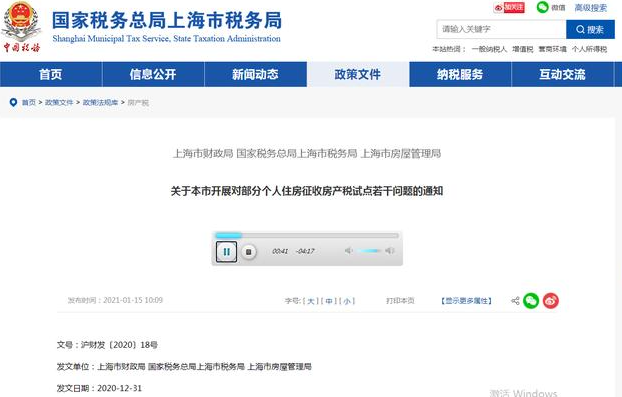
Task: Click the article title 关于本市开展对部分个人住房征收房产税
Action: [307, 191]
